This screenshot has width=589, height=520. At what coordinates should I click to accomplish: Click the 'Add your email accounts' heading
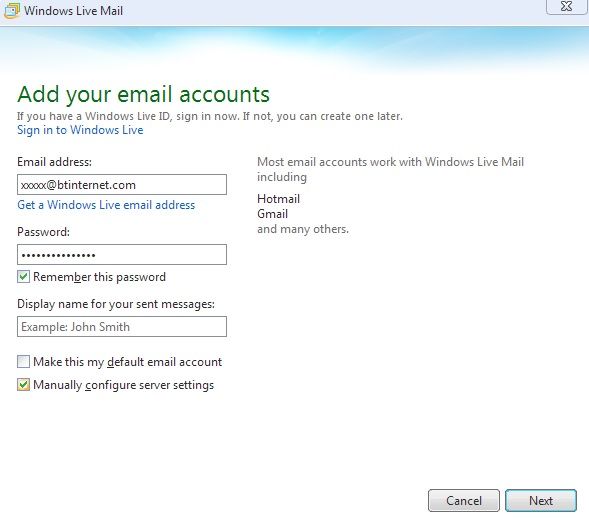[143, 94]
